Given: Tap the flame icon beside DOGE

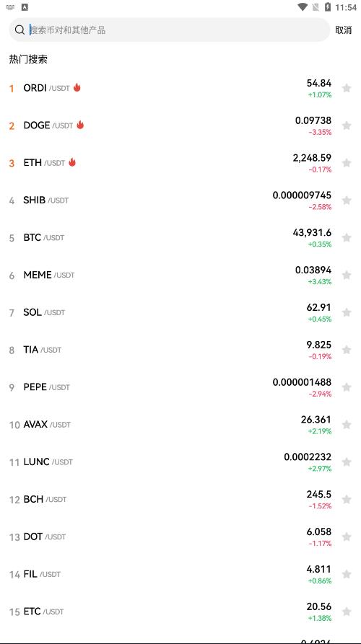Looking at the screenshot, I should coord(80,125).
